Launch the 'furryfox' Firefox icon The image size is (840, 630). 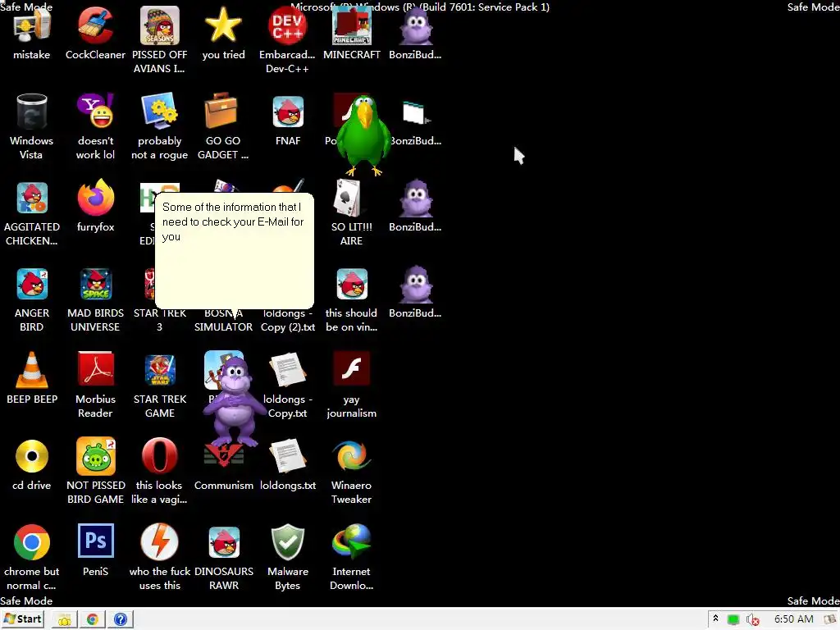95,197
